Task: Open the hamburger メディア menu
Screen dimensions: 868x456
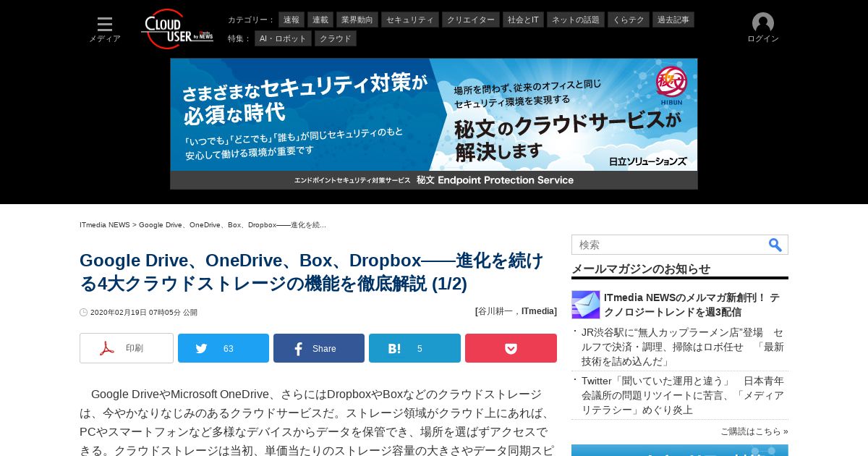Action: (x=105, y=30)
